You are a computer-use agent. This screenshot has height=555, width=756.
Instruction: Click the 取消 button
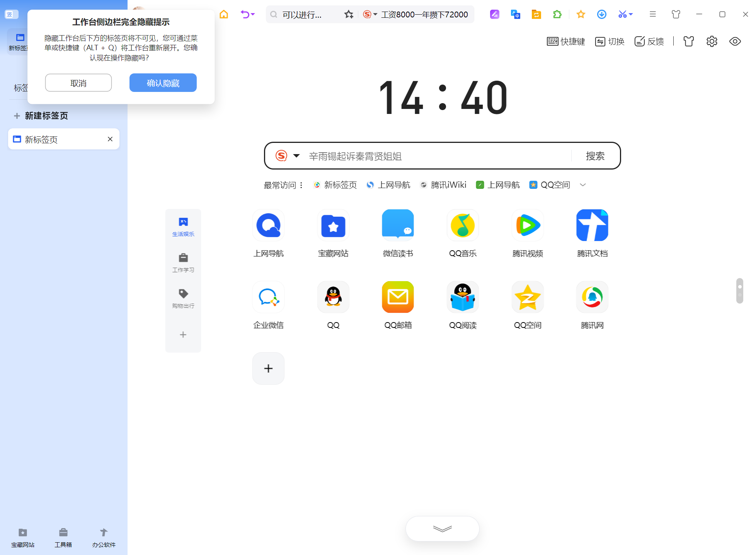(78, 83)
